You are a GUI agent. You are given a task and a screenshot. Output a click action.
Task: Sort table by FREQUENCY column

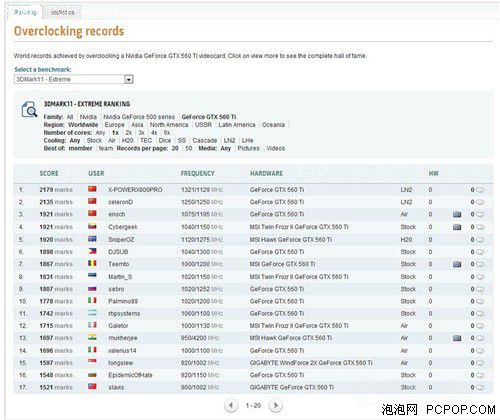pos(198,173)
